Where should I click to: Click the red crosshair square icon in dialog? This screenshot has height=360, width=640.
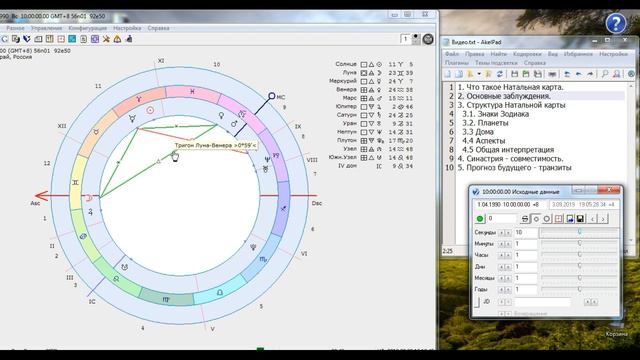pos(559,219)
